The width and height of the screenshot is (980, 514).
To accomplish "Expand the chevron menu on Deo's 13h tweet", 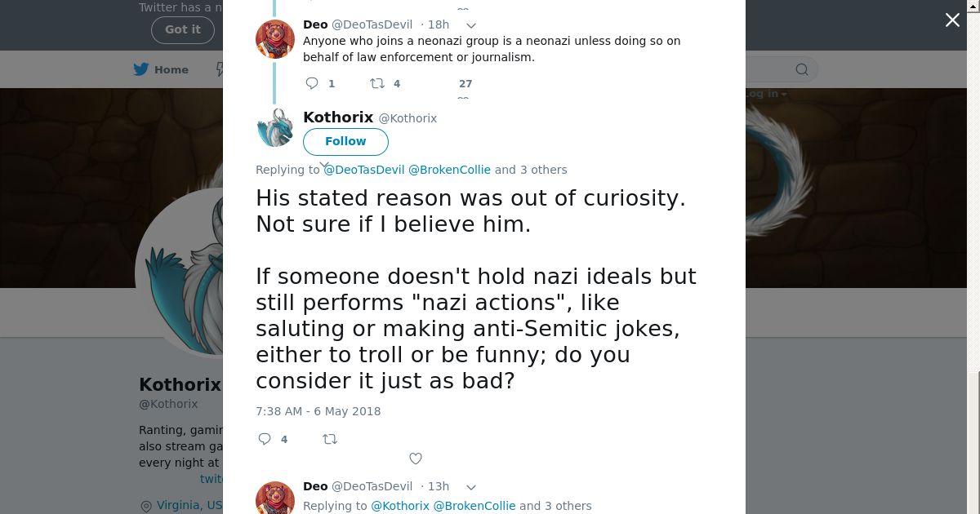I will click(471, 487).
